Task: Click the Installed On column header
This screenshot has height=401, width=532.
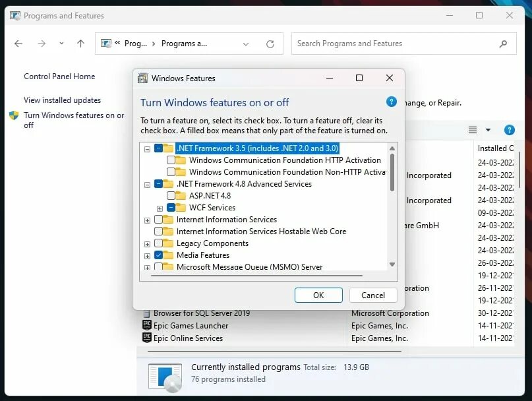Action: 495,148
